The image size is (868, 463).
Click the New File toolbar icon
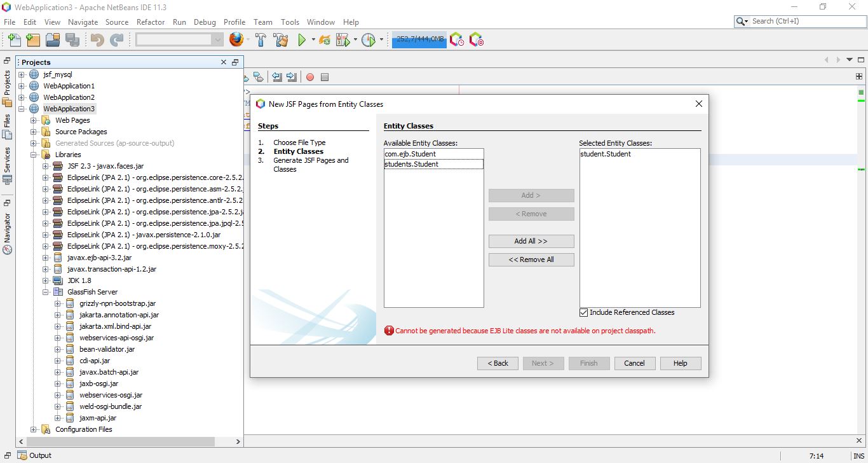point(14,40)
